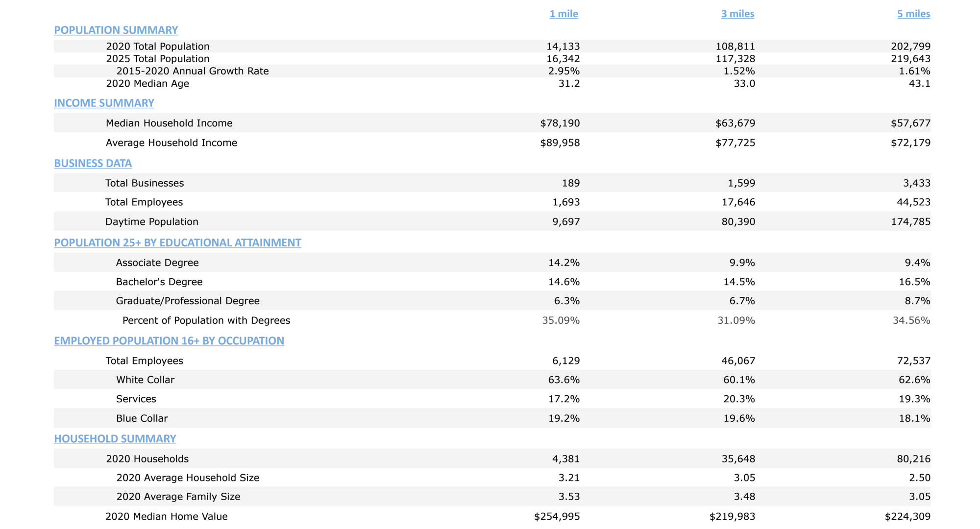Click the Business Data heading link
This screenshot has width=980, height=529.
93,163
